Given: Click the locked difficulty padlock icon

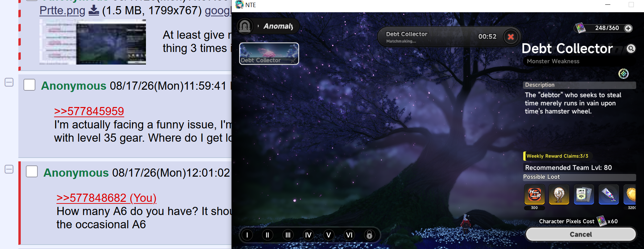Looking at the screenshot, I should (369, 235).
